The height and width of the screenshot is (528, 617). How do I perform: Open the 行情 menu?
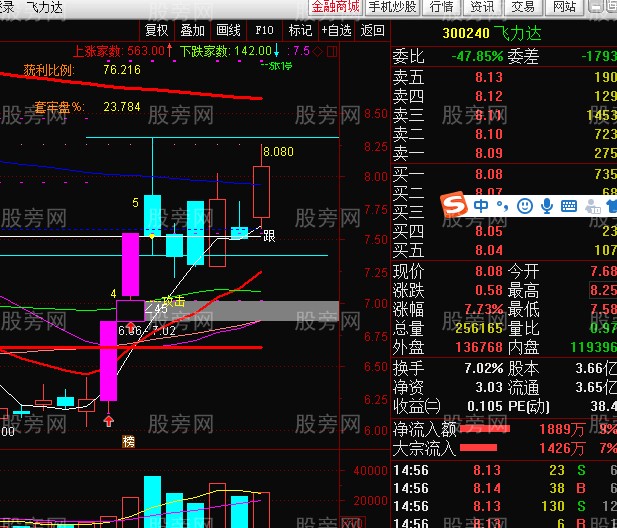pyautogui.click(x=442, y=7)
